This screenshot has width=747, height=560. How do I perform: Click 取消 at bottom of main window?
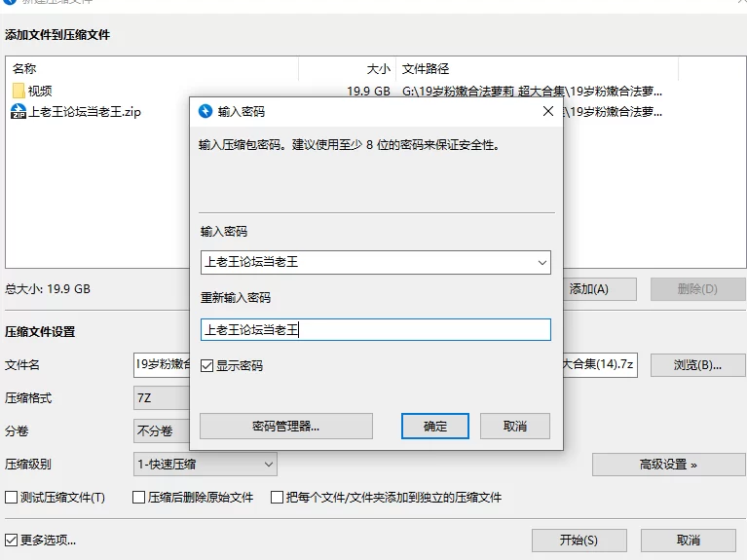(689, 541)
